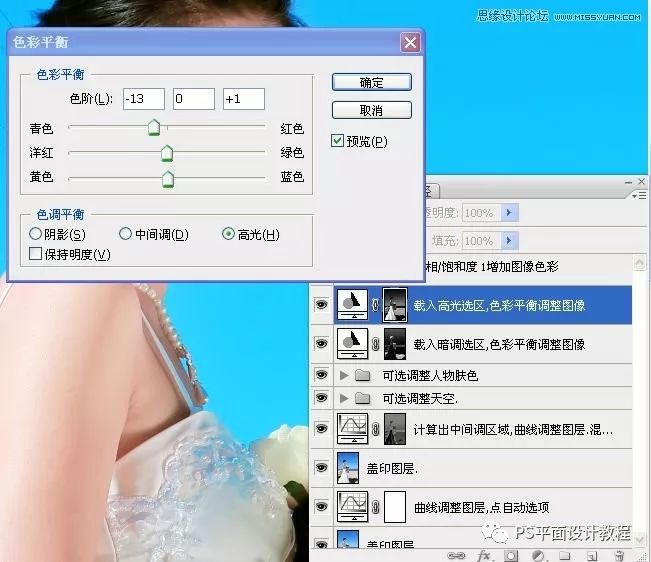This screenshot has height=562, width=651.
Task: Select the 相/饱和度 1增加图像色彩 layer
Action: pyautogui.click(x=492, y=266)
